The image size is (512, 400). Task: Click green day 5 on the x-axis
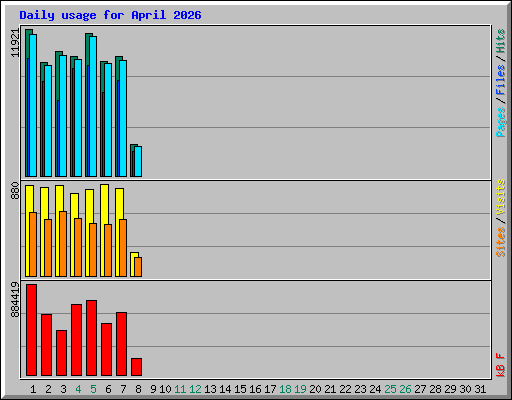pyautogui.click(x=93, y=389)
